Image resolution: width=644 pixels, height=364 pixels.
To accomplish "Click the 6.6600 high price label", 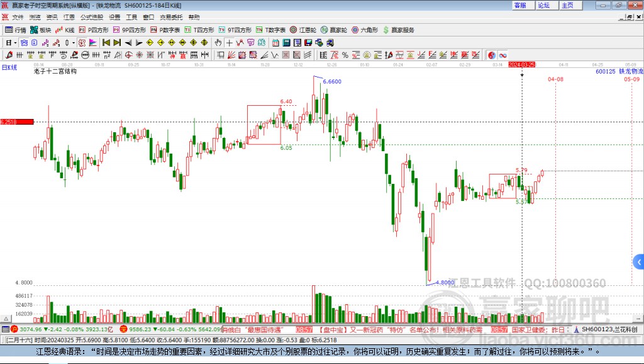I will point(332,81).
